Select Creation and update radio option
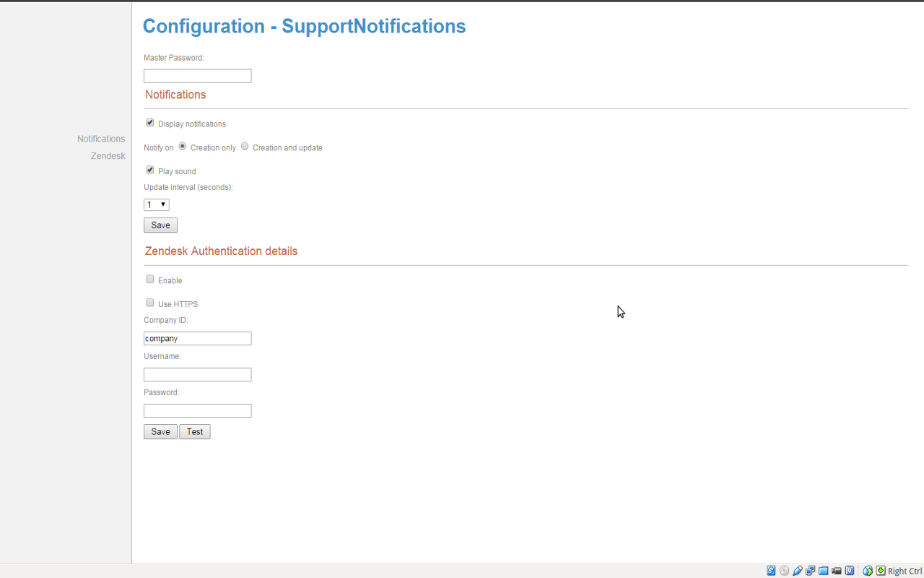924x578 pixels. coord(245,146)
